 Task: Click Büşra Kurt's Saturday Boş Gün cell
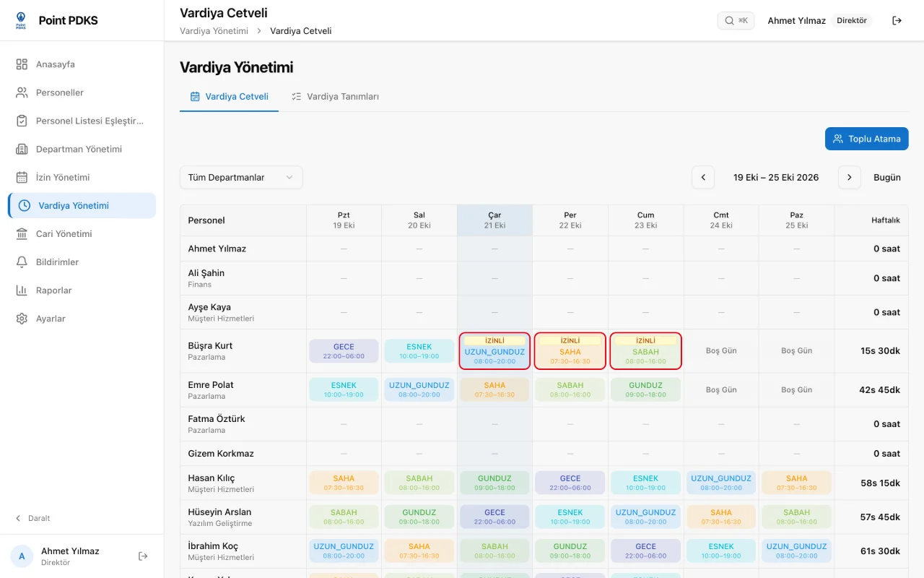click(x=721, y=351)
